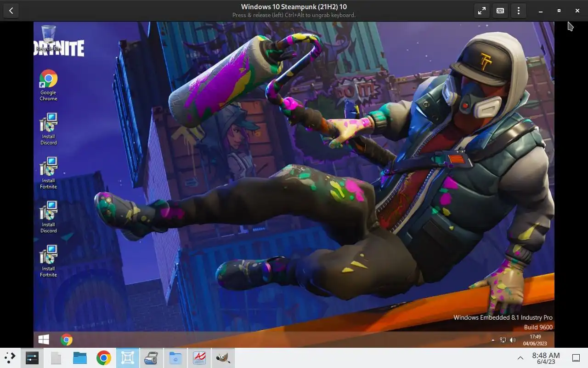Open the keyboard shortcuts menu in Boxes

(500, 11)
